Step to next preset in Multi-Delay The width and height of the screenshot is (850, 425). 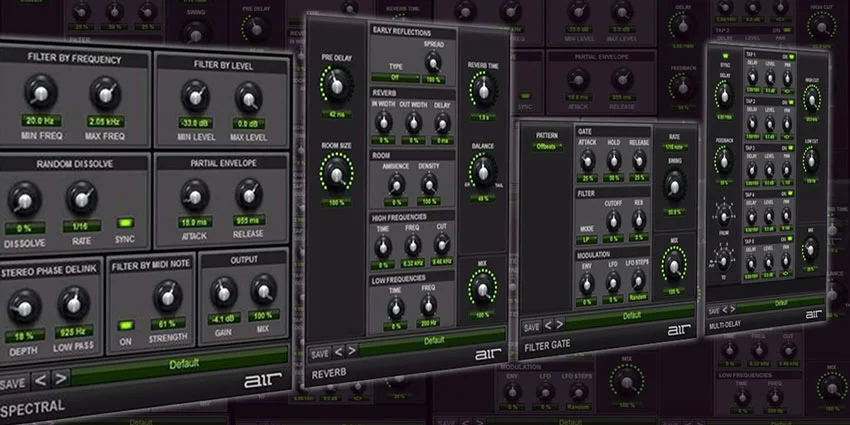pos(732,309)
